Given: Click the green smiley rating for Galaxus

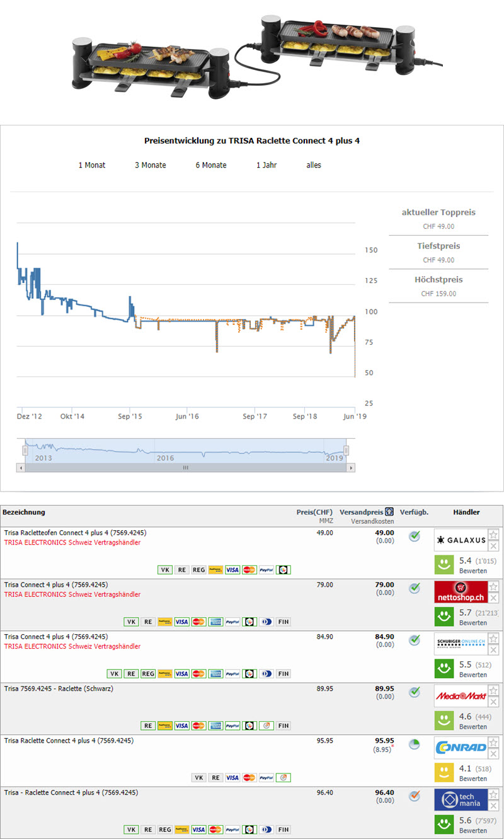Looking at the screenshot, I should point(445,564).
